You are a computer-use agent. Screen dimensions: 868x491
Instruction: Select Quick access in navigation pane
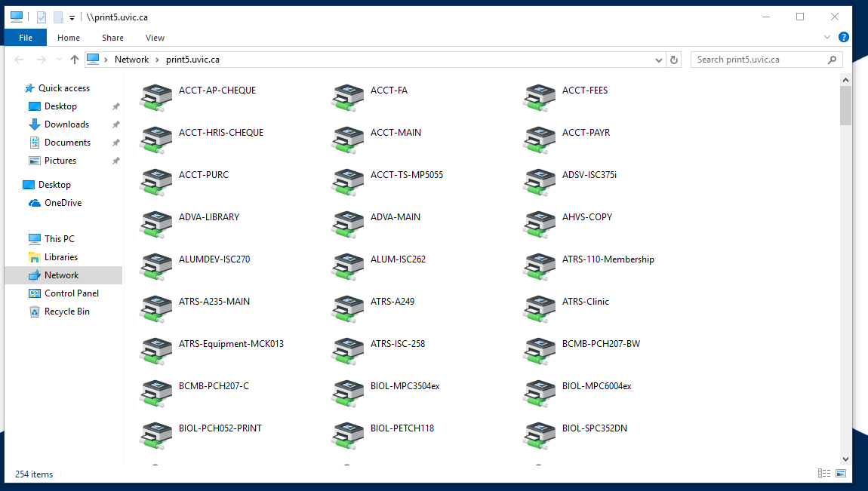pyautogui.click(x=63, y=88)
